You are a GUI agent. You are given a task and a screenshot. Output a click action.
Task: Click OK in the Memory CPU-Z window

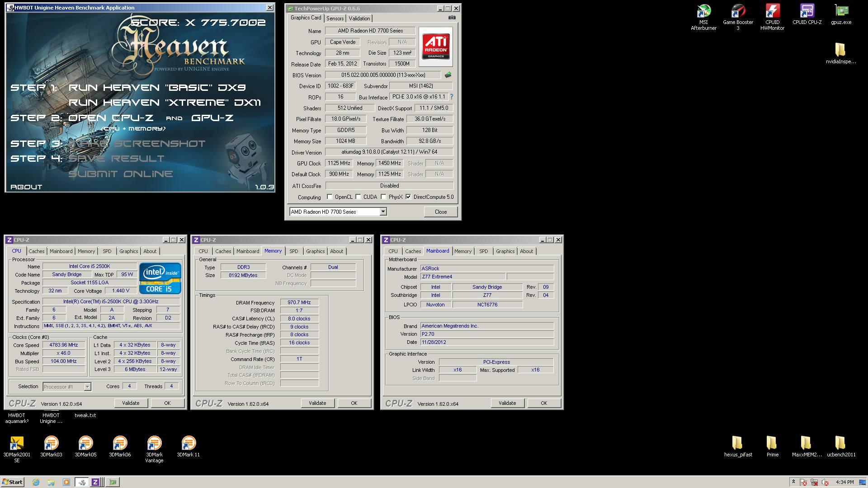(x=354, y=403)
